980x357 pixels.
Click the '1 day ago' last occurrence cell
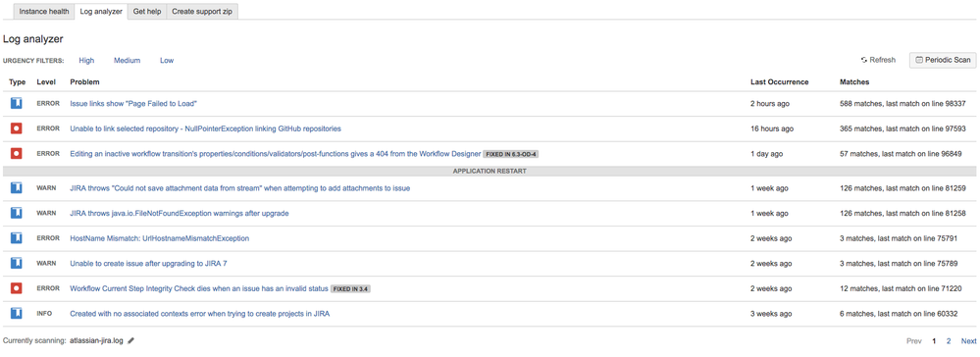point(766,153)
